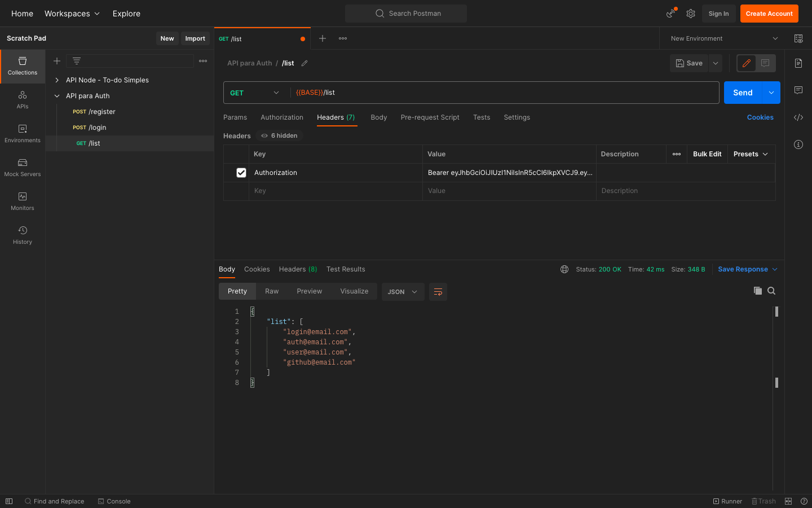The height and width of the screenshot is (508, 812).
Task: Open the Save Response dropdown
Action: tap(748, 269)
